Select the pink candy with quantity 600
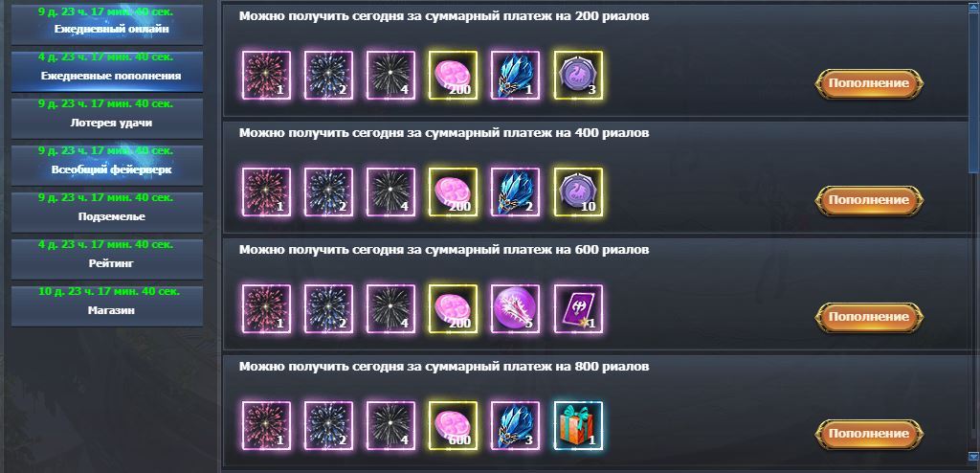 [453, 426]
